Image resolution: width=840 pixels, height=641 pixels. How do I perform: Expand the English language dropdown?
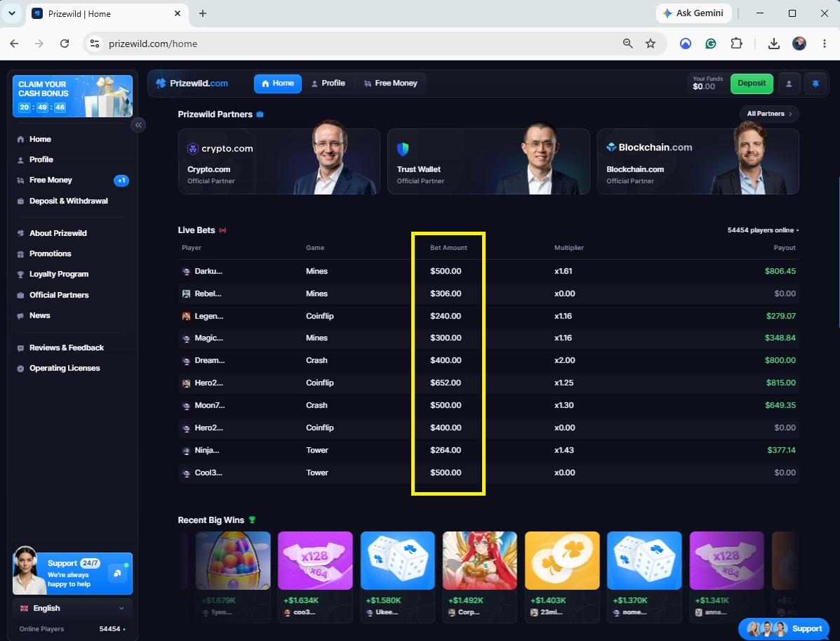pyautogui.click(x=72, y=608)
